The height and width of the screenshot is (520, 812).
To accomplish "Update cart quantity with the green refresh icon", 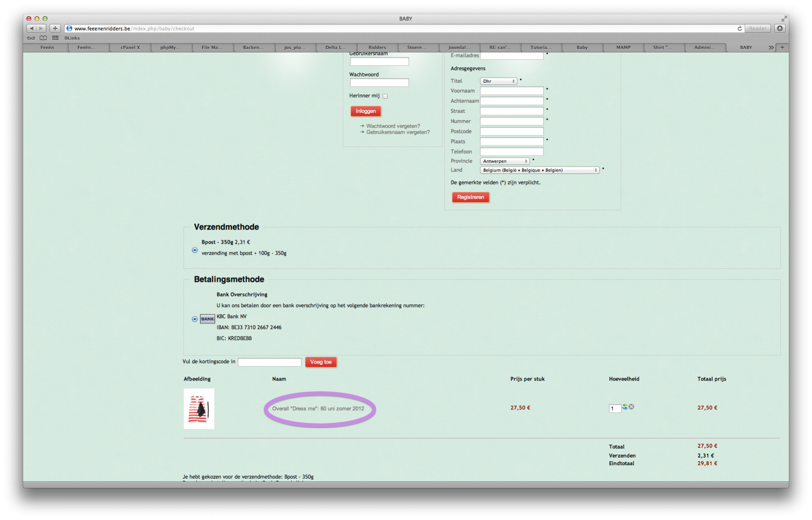I will click(x=625, y=407).
